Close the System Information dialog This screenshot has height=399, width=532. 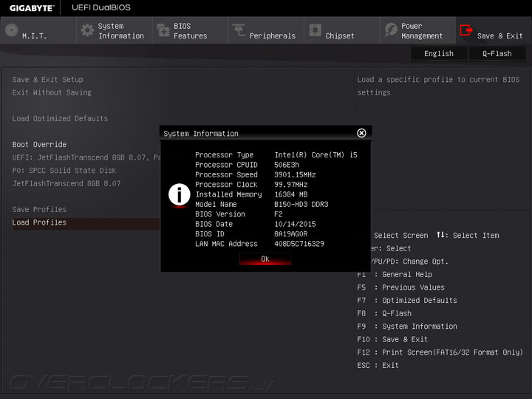point(361,133)
